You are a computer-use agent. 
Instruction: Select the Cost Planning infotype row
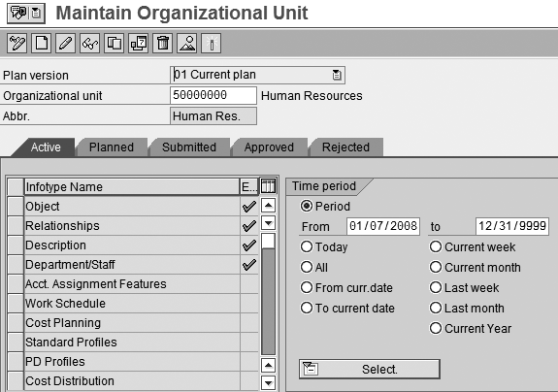(132, 323)
